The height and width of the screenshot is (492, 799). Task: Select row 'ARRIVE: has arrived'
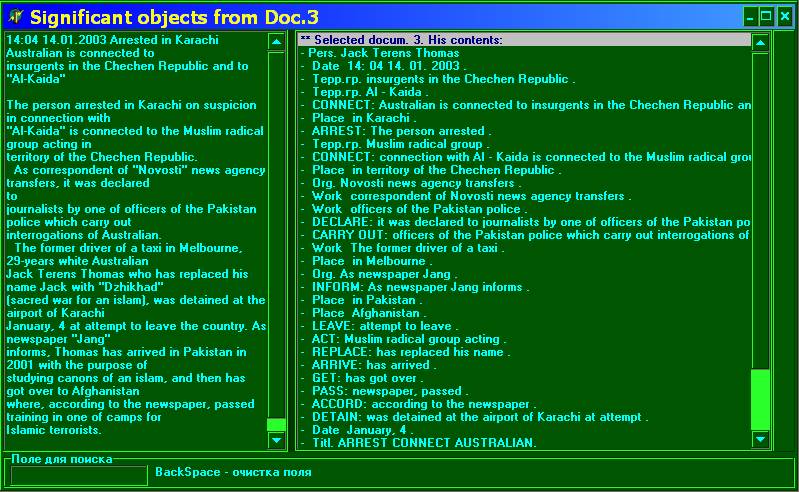[x=524, y=365]
